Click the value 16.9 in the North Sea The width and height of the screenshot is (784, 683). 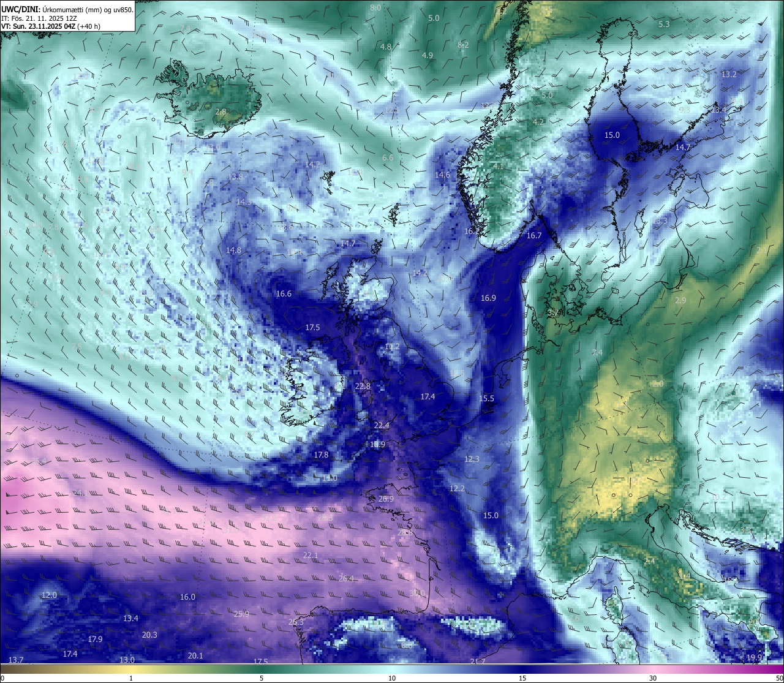coord(488,298)
